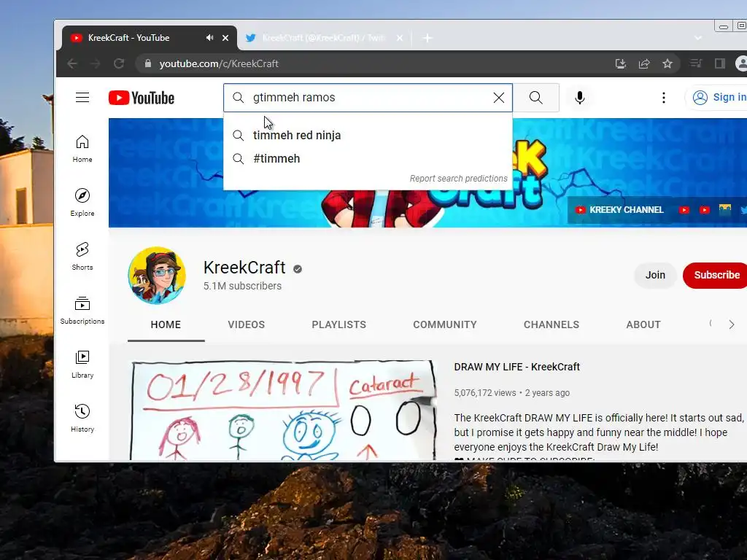747x560 pixels.
Task: Click the install app icon in address bar
Action: 620,63
